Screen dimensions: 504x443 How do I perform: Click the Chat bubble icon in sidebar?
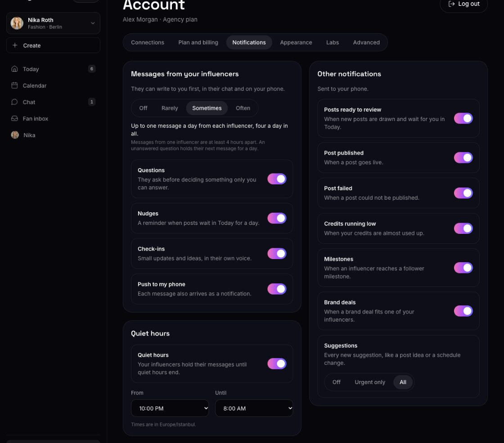tap(14, 102)
